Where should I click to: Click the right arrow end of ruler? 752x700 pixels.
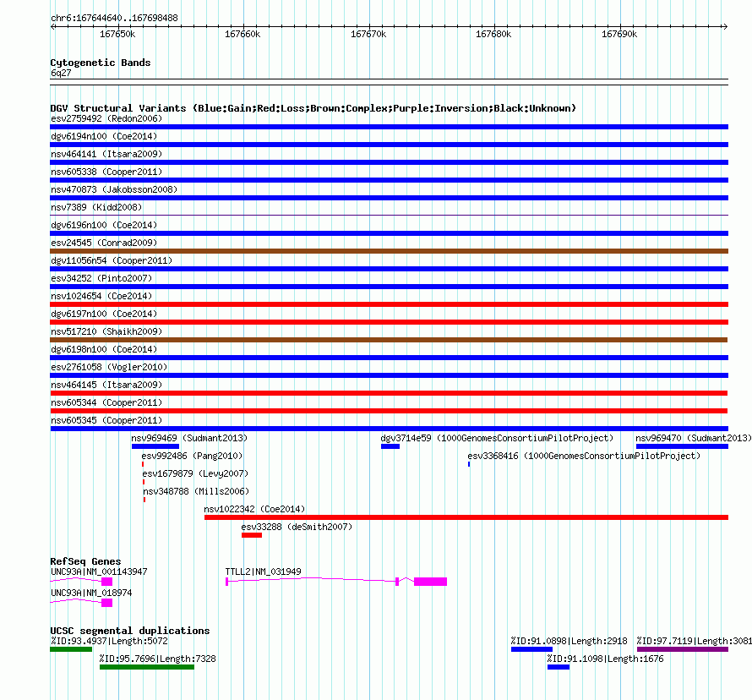point(725,26)
